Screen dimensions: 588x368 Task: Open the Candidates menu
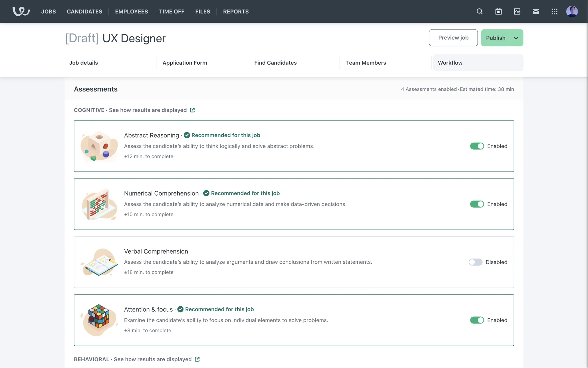pyautogui.click(x=85, y=11)
